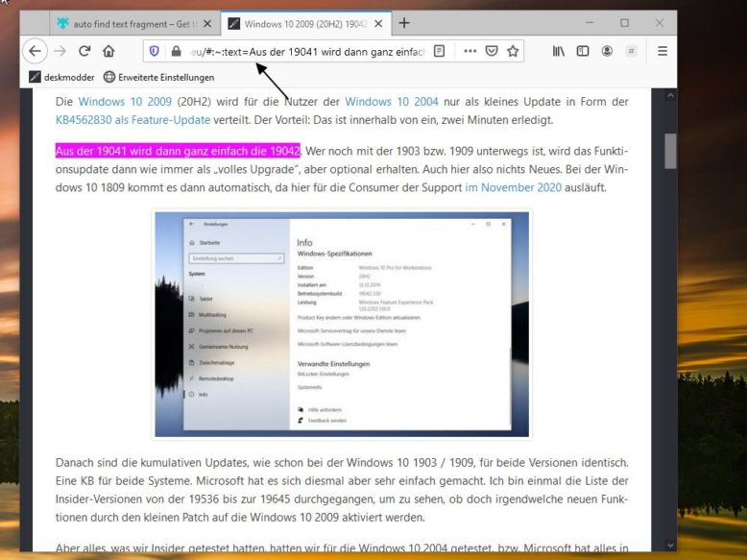Open page actions three-dots menu

click(470, 51)
